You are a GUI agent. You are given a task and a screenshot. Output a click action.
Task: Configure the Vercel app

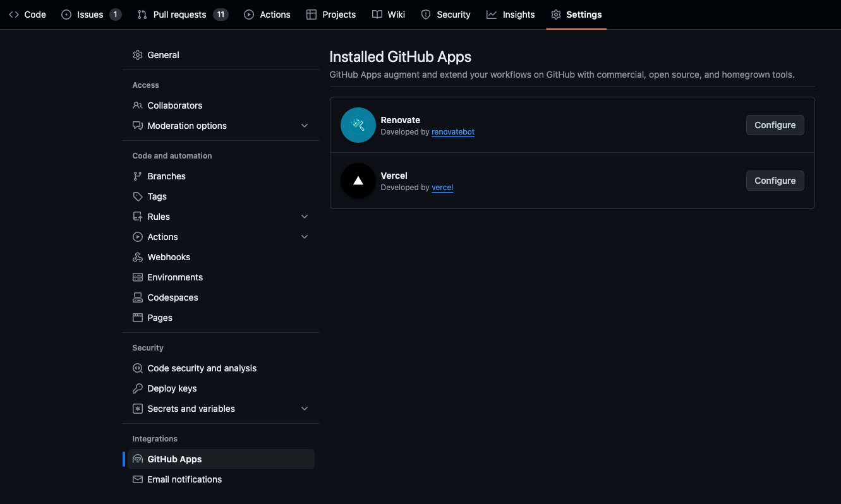(x=775, y=181)
